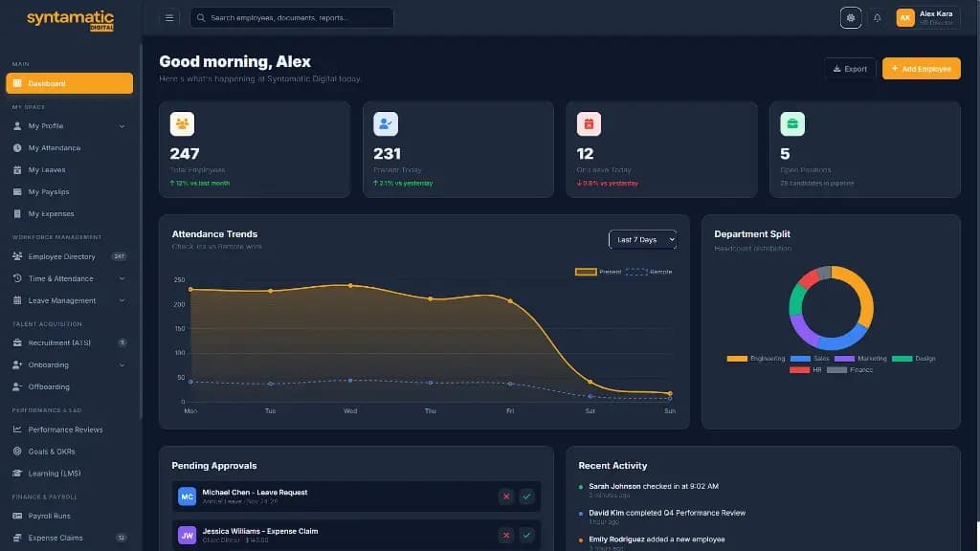Click the search magnifier icon
980x551 pixels.
point(201,18)
